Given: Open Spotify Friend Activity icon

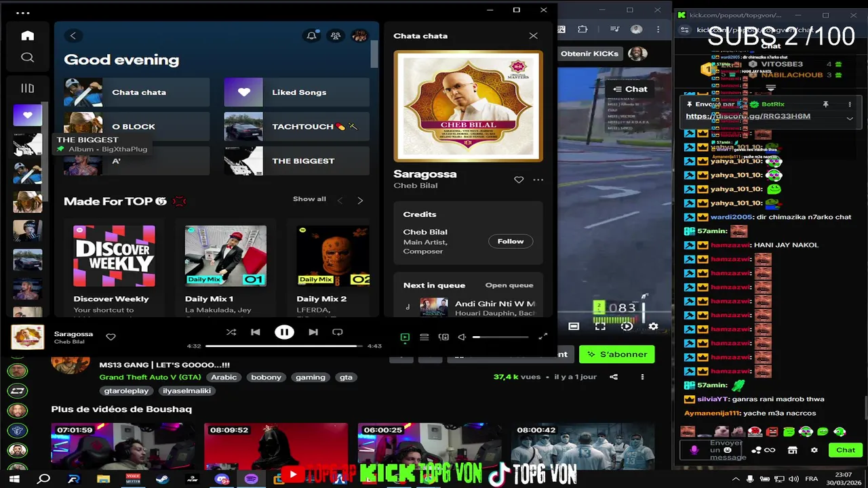Looking at the screenshot, I should pos(335,36).
